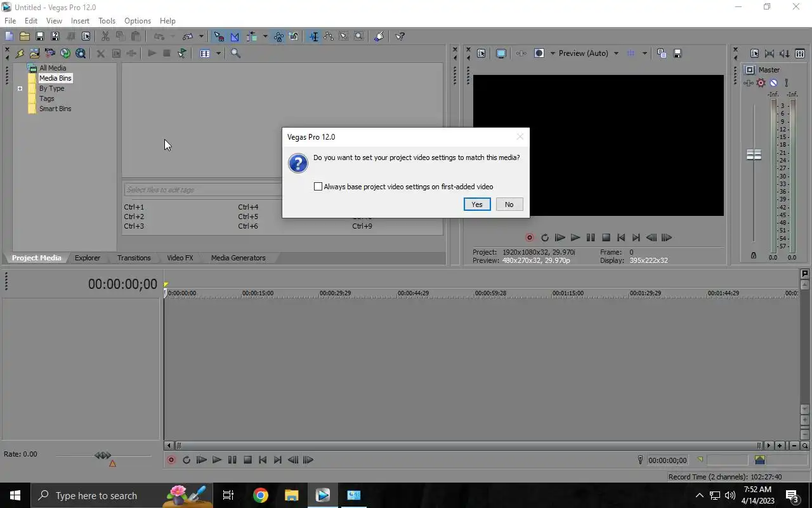Open the File menu

pos(10,21)
